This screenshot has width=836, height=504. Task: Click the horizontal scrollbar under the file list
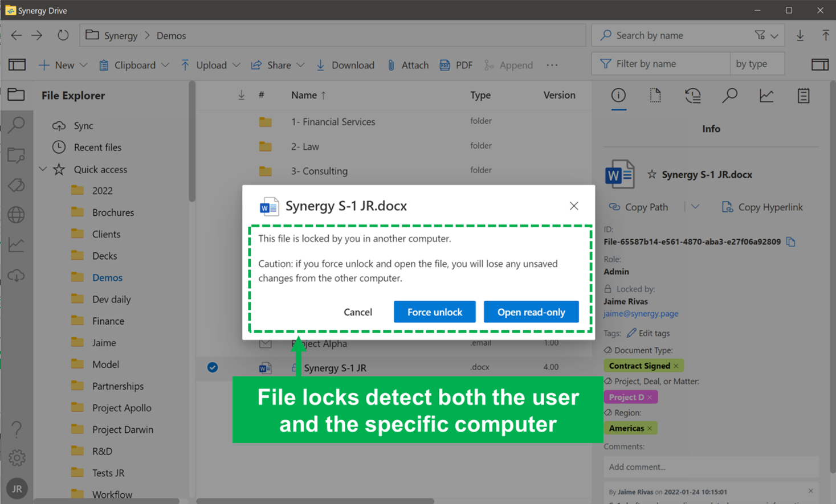click(x=315, y=501)
